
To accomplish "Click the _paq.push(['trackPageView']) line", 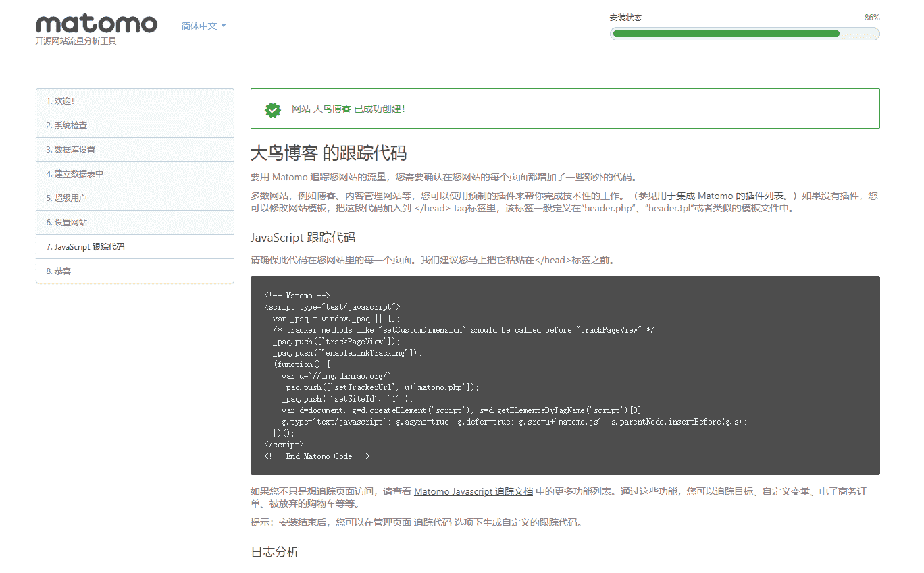I will click(x=336, y=342).
